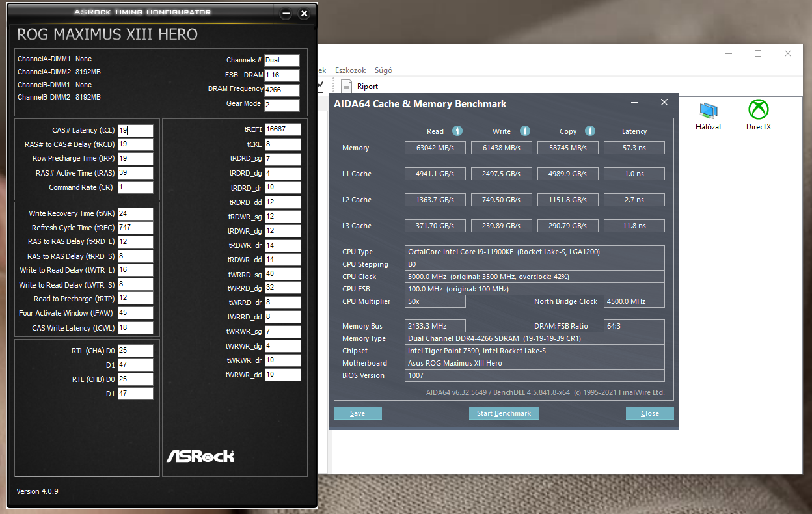Click the L3 Cache Copy value 290.79 GB/s
Image resolution: width=812 pixels, height=514 pixels.
coord(568,226)
